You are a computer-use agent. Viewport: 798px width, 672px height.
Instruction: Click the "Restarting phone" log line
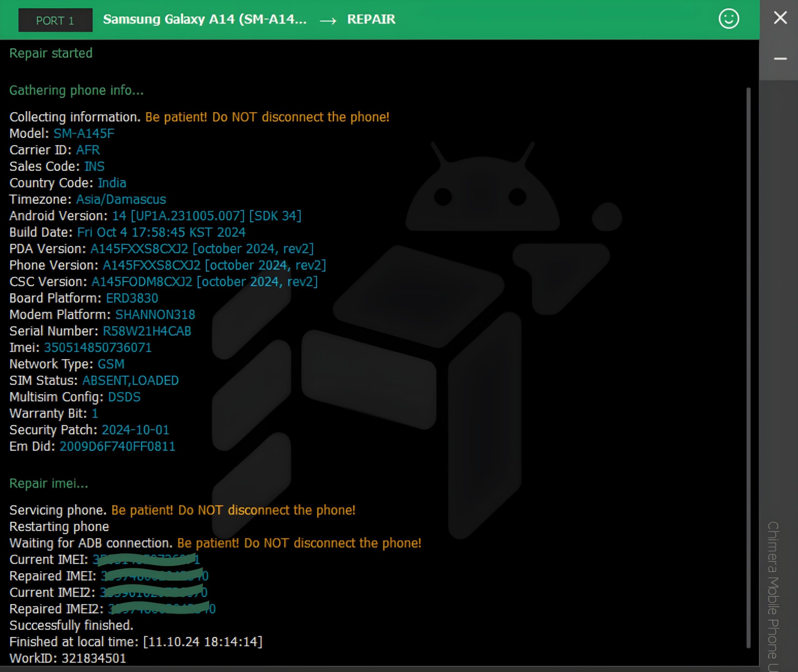tap(59, 527)
